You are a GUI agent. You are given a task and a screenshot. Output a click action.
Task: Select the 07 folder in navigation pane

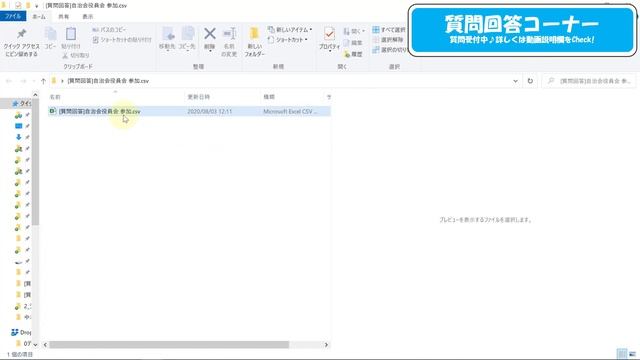[x=24, y=343]
